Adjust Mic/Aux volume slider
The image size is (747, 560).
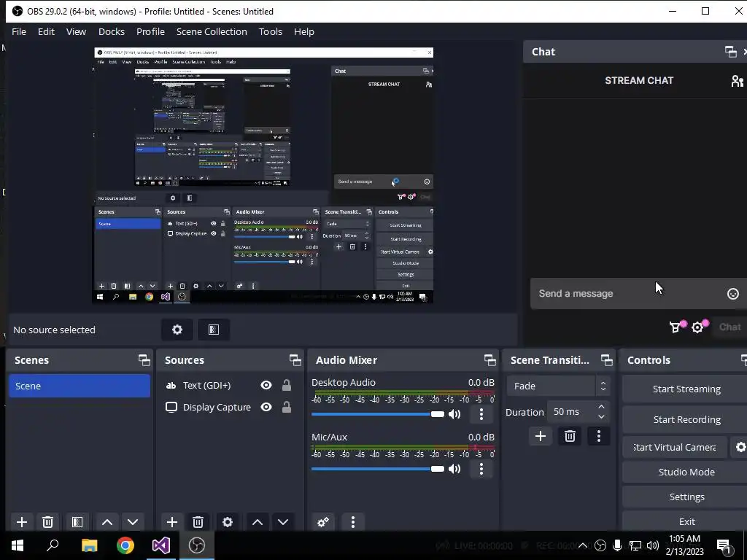pyautogui.click(x=378, y=469)
